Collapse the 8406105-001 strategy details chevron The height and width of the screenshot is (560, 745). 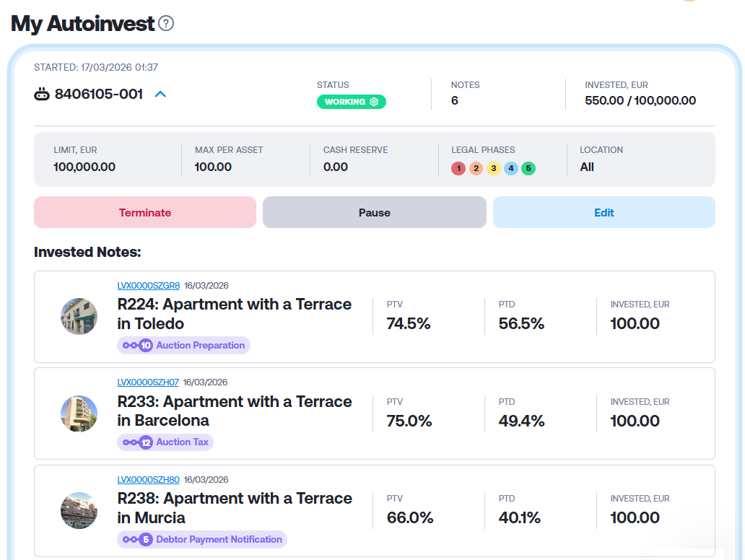pyautogui.click(x=160, y=94)
